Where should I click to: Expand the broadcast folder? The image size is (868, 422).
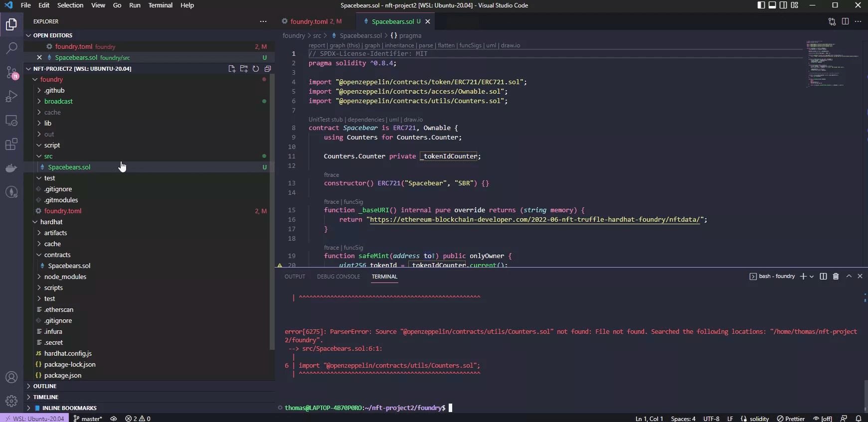click(58, 101)
